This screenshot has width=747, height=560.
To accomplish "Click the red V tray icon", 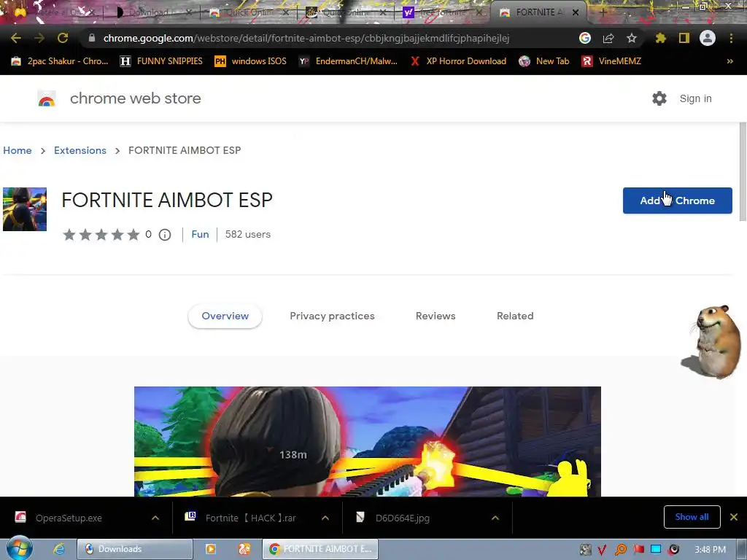I will [602, 550].
